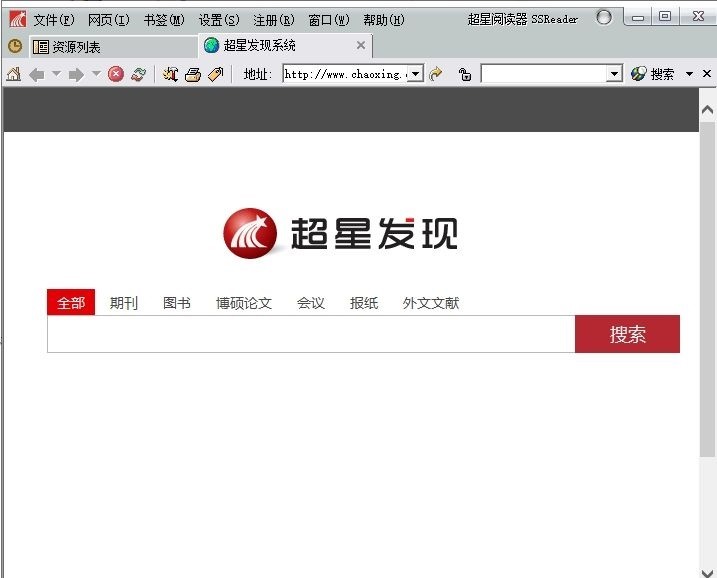Open the 文件(F) menu
717x578 pixels.
(x=54, y=20)
